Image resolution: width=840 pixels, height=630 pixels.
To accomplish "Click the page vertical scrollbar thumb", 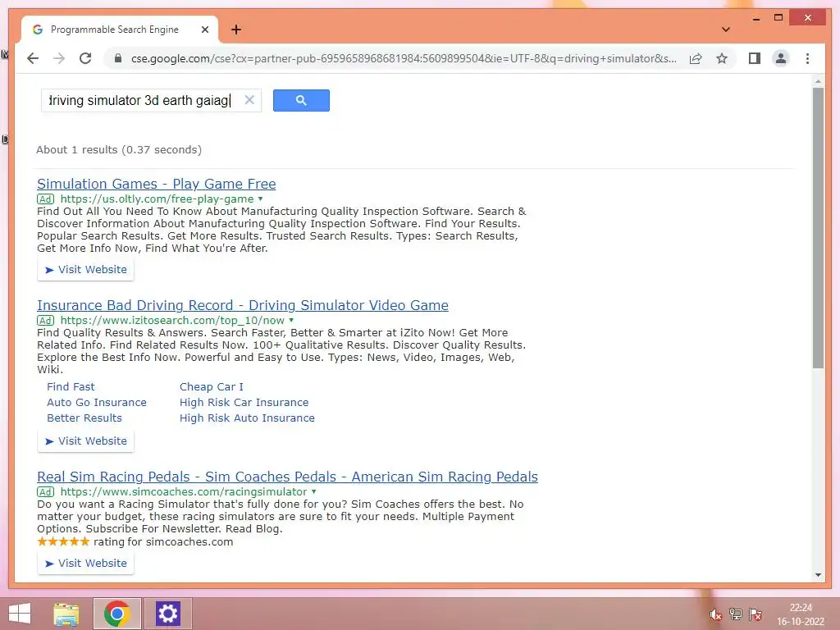I will click(818, 228).
